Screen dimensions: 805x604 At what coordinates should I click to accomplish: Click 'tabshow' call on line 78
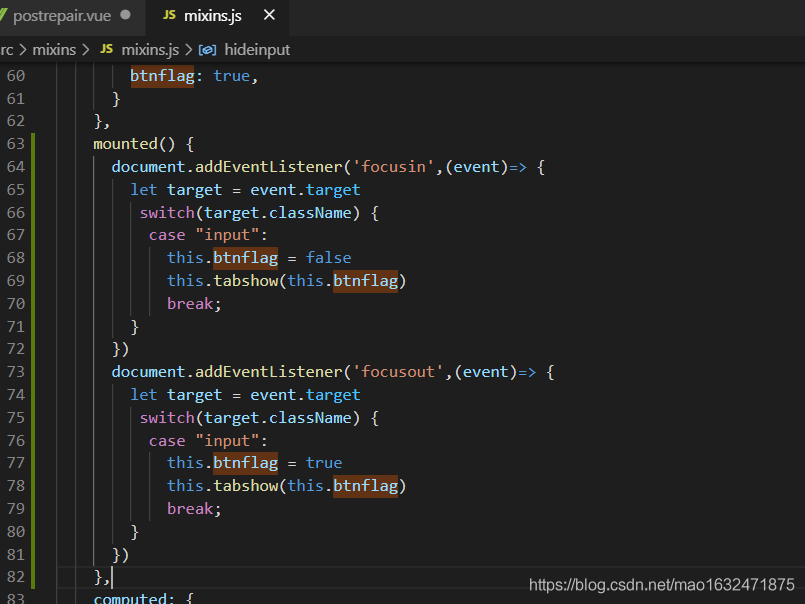[x=246, y=486]
